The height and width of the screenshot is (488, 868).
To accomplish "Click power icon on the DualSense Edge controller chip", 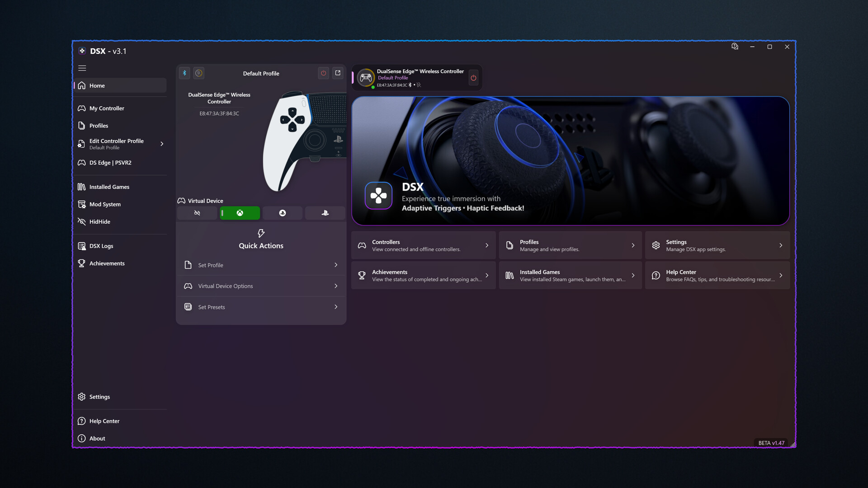I will (x=473, y=78).
